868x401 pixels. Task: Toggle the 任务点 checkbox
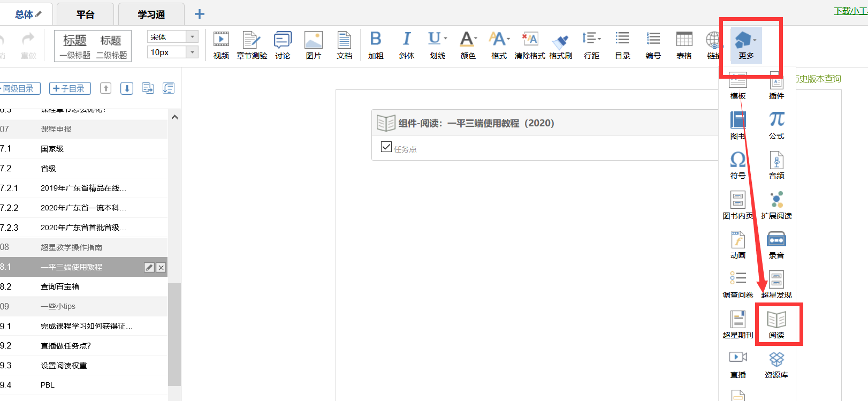pyautogui.click(x=386, y=147)
